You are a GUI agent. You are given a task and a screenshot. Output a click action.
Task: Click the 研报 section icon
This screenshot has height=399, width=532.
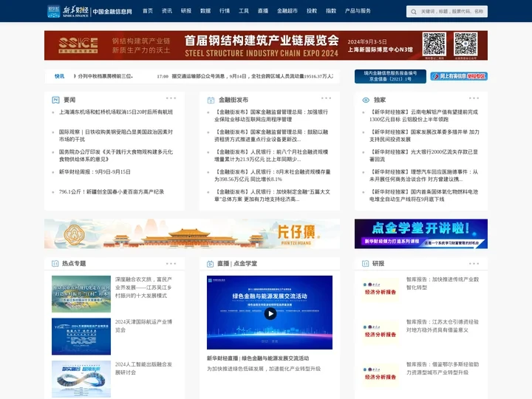366,263
